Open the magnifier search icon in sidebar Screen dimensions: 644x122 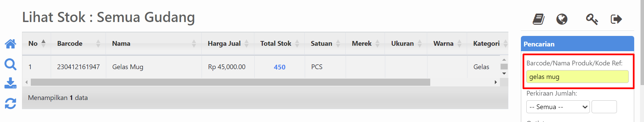10,64
